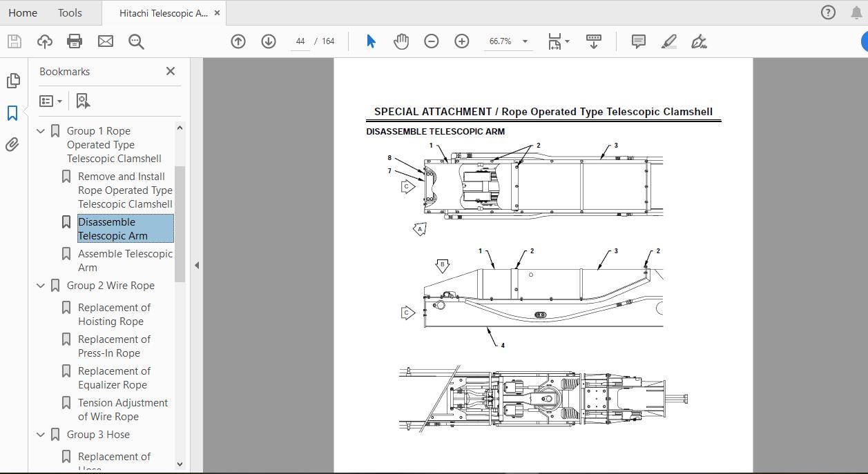Toggle the Bookmarks panel icon
The image size is (868, 474).
12,112
